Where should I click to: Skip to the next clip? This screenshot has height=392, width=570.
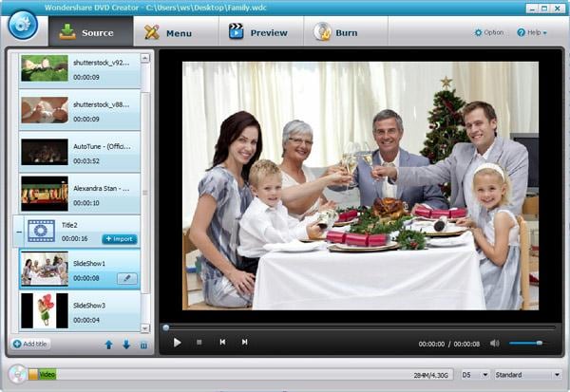click(x=245, y=343)
